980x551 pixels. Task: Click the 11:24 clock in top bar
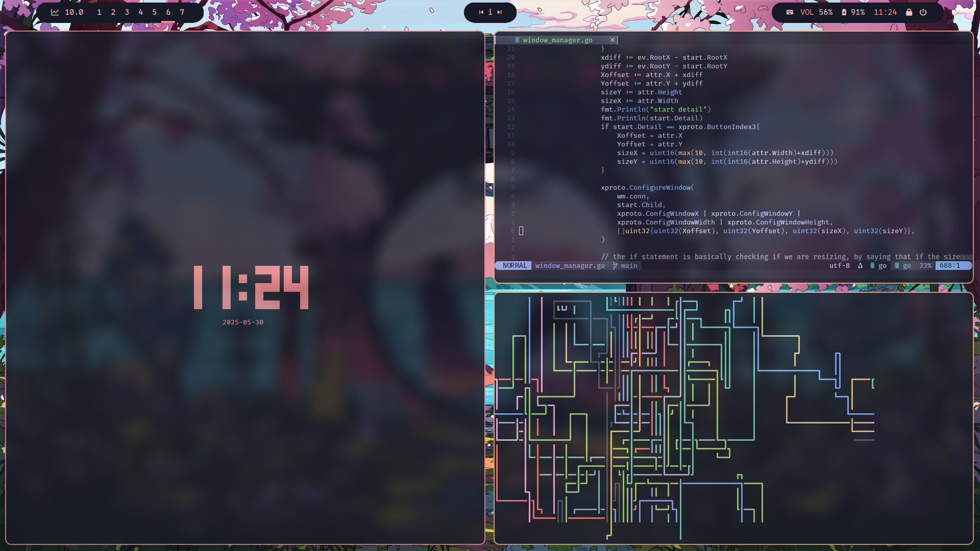tap(885, 12)
